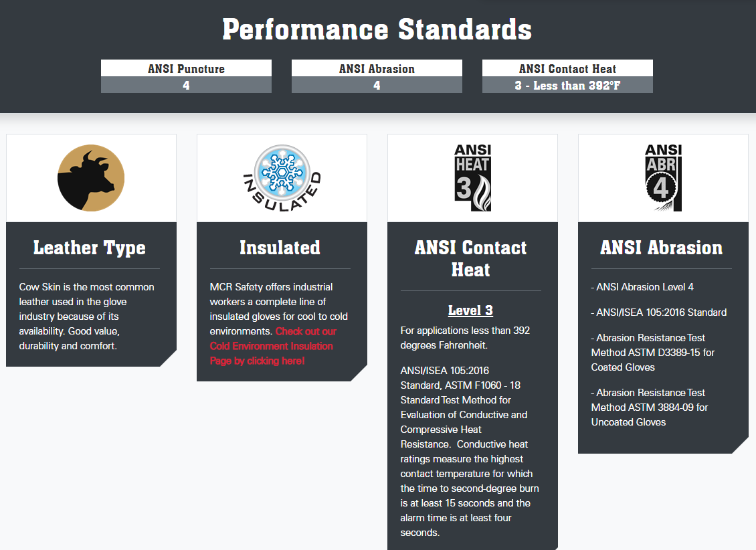The height and width of the screenshot is (550, 756).
Task: Click the ANSI ABR 4 icon
Action: 663,178
